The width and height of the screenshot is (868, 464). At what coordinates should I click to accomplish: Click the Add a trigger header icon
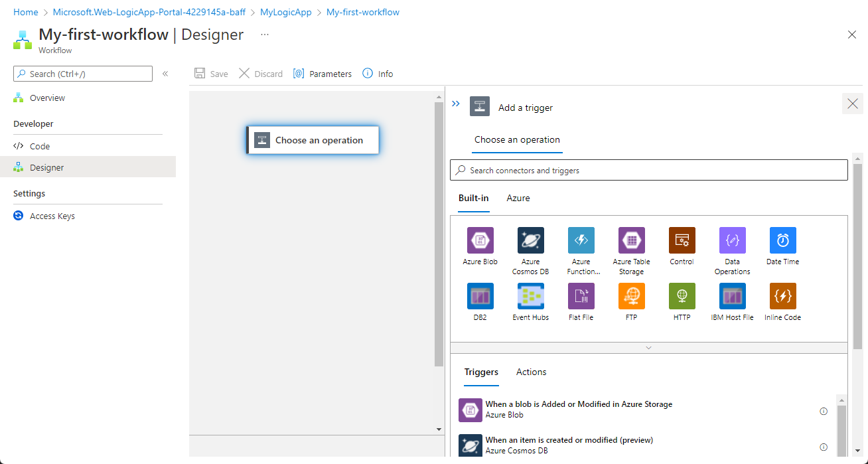[480, 106]
